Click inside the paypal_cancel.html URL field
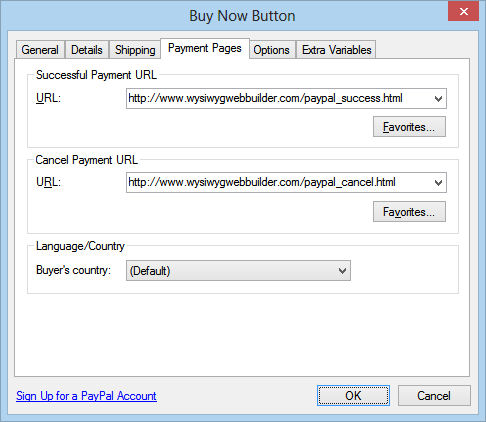 pyautogui.click(x=279, y=183)
